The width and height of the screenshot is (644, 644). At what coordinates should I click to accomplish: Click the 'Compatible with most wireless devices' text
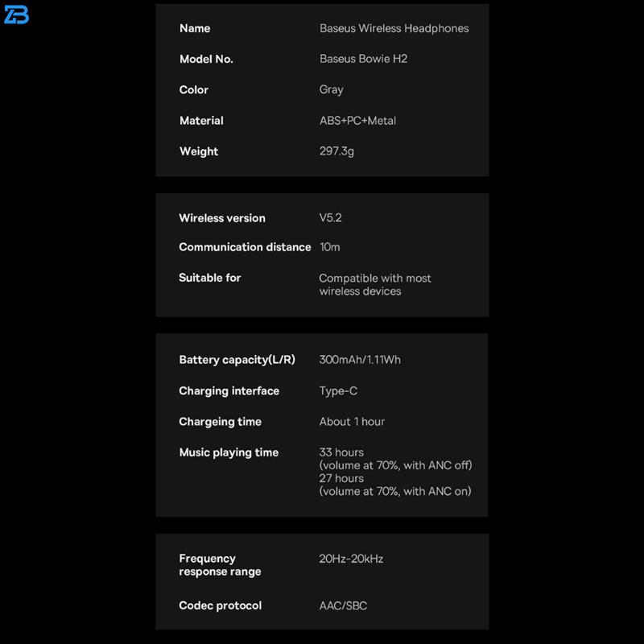[374, 284]
